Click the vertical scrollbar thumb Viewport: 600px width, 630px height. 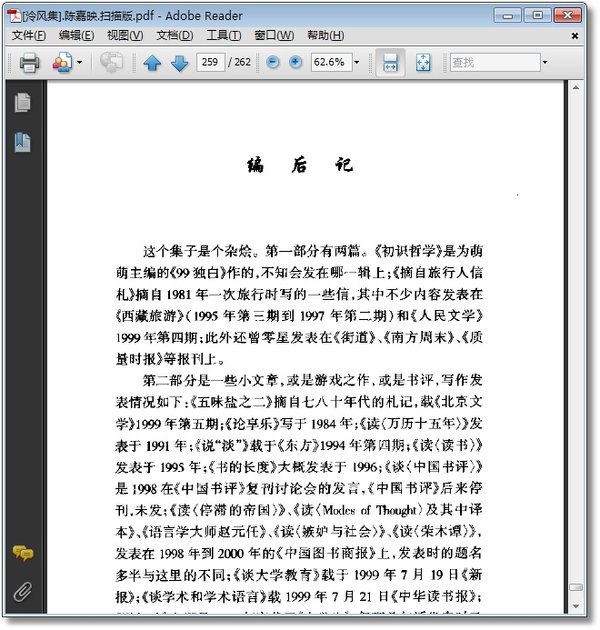point(575,587)
